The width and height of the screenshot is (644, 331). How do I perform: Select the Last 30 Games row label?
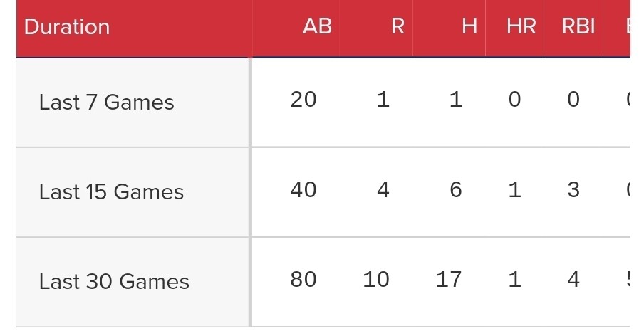(114, 281)
